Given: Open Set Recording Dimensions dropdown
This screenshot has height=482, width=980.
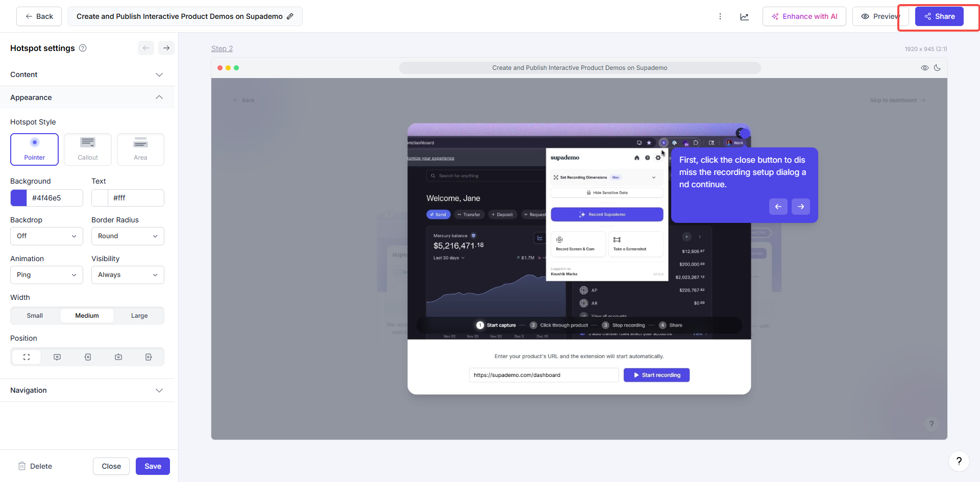Looking at the screenshot, I should tap(607, 177).
